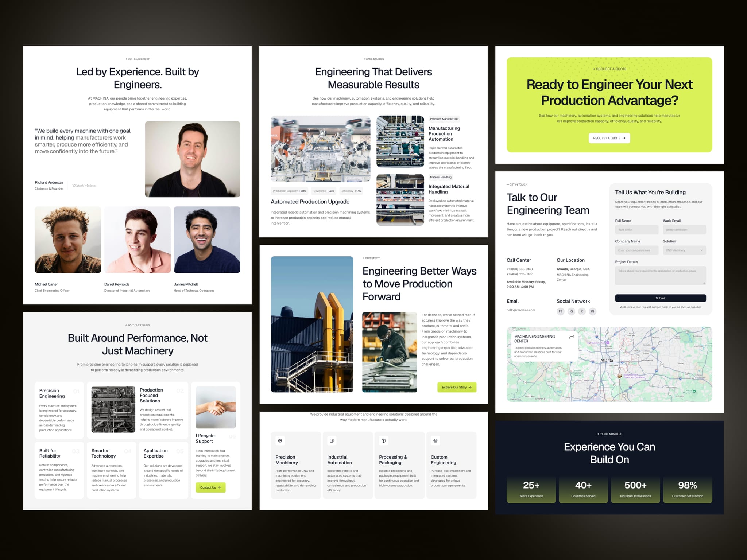Click the green Contact Us button
The image size is (747, 560).
click(x=210, y=487)
